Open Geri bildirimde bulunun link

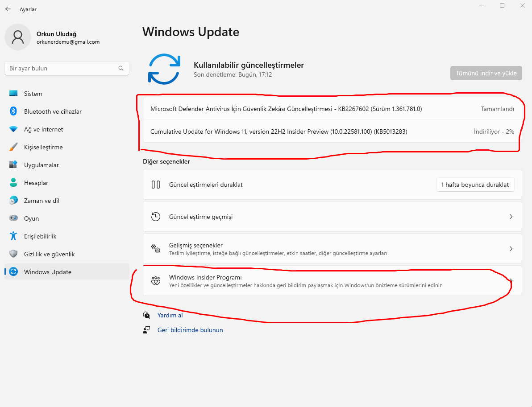pos(190,330)
